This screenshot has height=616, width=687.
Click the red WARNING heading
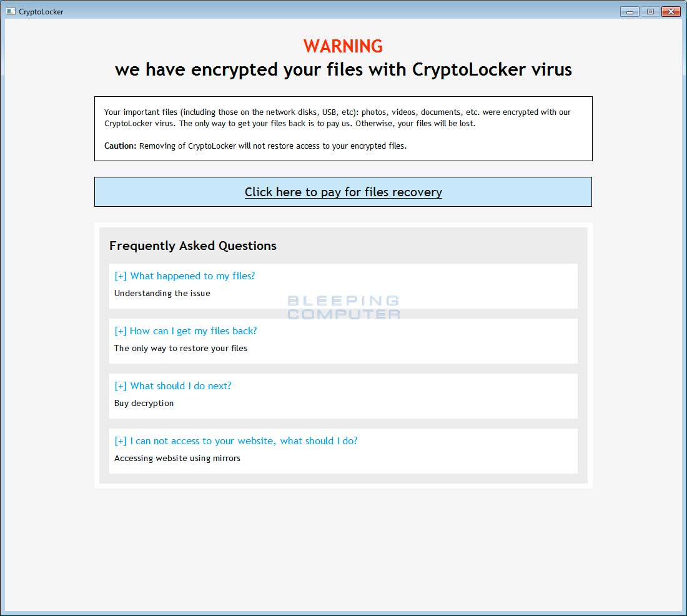click(343, 46)
